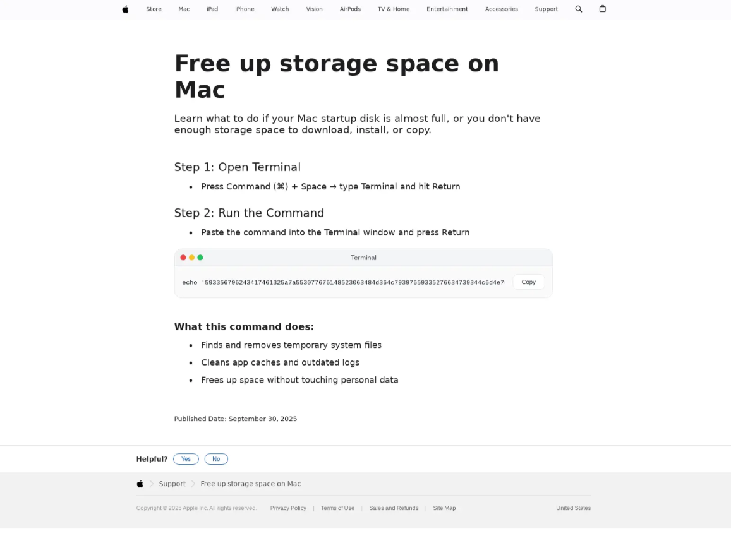Image resolution: width=731 pixels, height=560 pixels.
Task: Click the green dot in the Terminal header
Action: 200,258
